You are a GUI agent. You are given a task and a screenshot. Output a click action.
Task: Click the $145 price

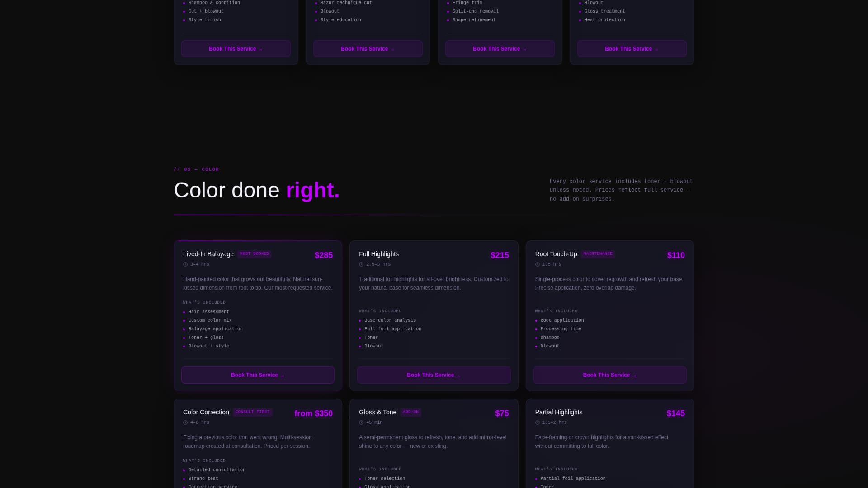(675, 413)
